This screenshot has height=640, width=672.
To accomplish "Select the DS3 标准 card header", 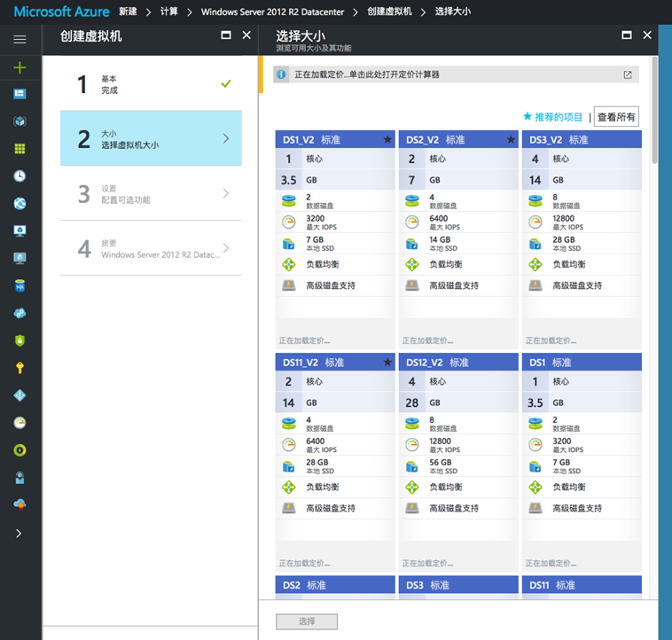I will click(458, 585).
